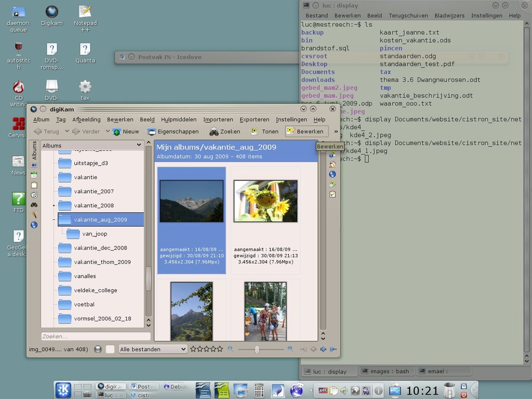Click the zoom in magnifier in status bar
532x399 pixels.
tap(290, 349)
